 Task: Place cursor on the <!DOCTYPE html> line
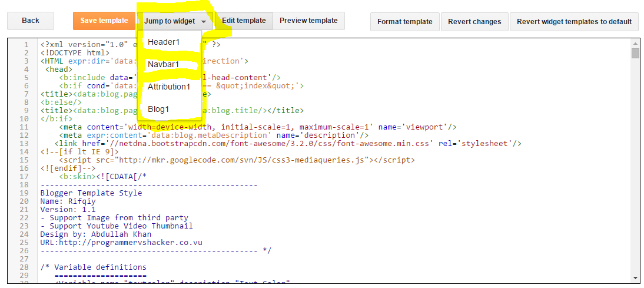coord(75,53)
